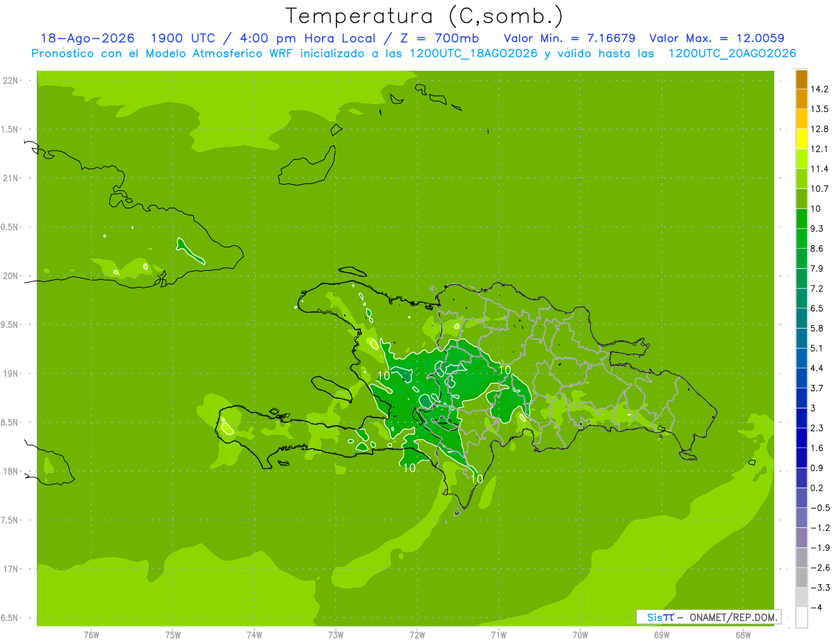Image resolution: width=834 pixels, height=644 pixels.
Task: Click the "Temperatura (C,somb.)" chart title
Action: click(424, 16)
